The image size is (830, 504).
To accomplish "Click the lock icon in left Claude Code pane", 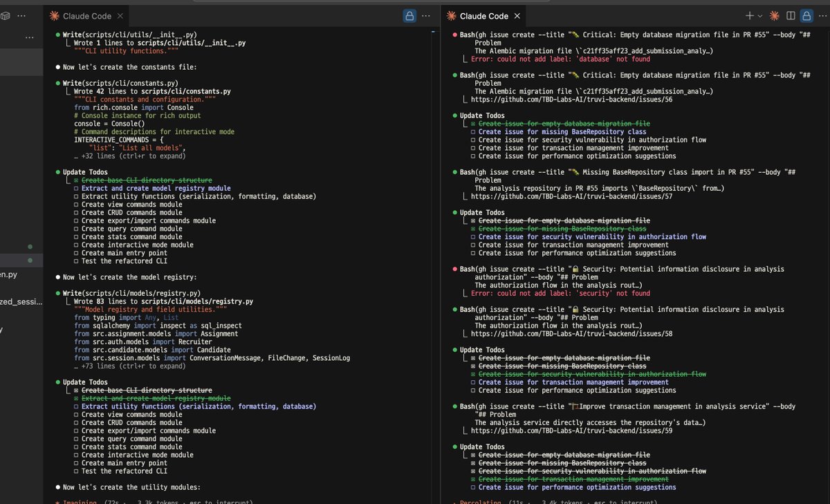I will pyautogui.click(x=409, y=16).
